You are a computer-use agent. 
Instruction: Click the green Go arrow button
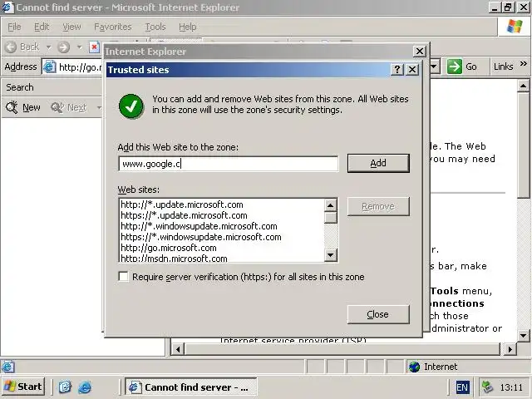455,66
